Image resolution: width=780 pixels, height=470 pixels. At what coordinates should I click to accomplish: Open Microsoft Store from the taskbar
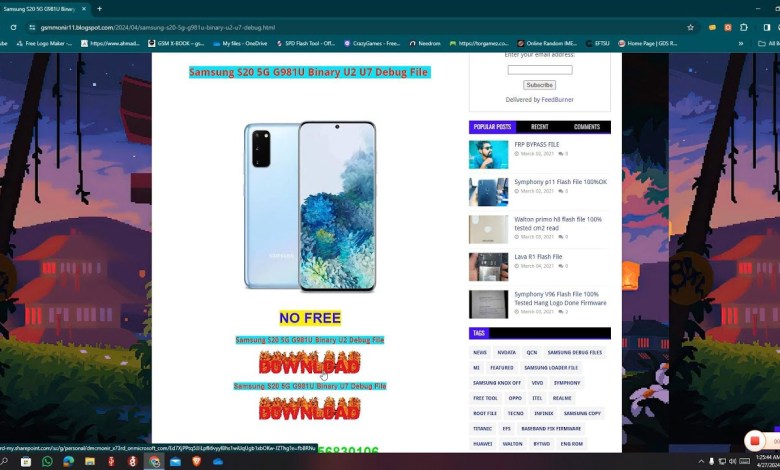click(x=26, y=462)
